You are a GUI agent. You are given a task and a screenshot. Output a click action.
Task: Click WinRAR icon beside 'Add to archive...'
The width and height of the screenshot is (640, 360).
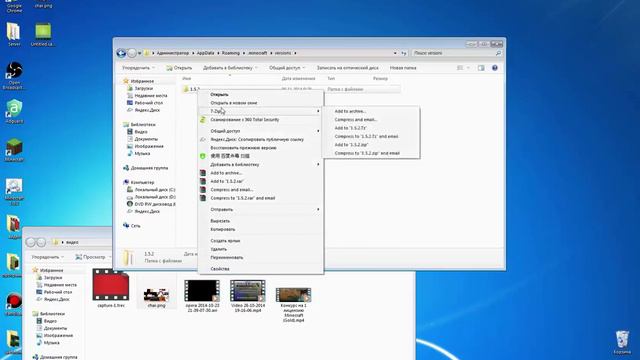203,173
